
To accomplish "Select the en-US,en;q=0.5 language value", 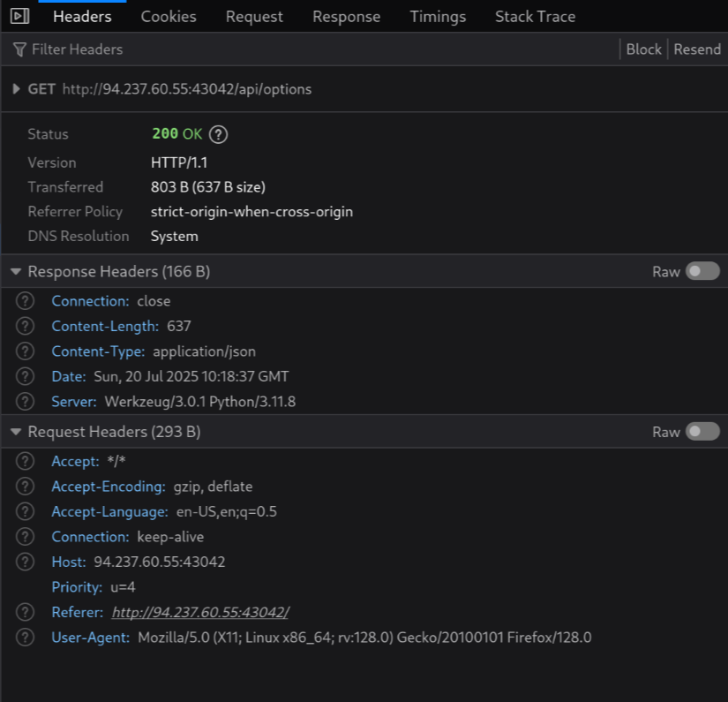I will point(227,511).
